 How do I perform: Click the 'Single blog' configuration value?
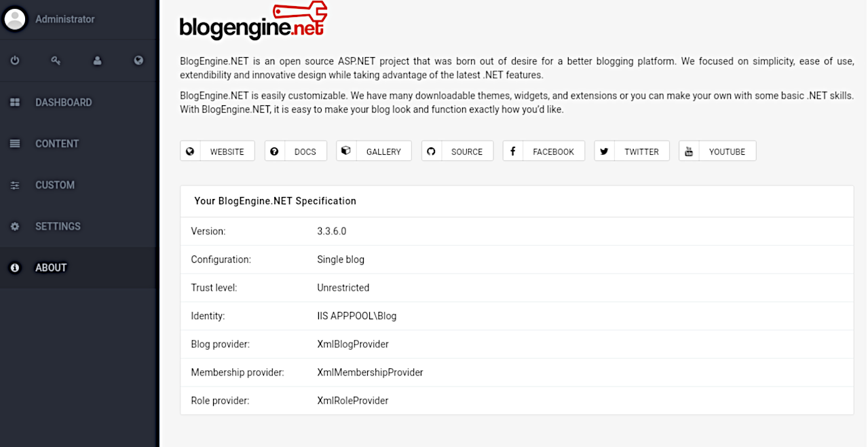(x=341, y=260)
